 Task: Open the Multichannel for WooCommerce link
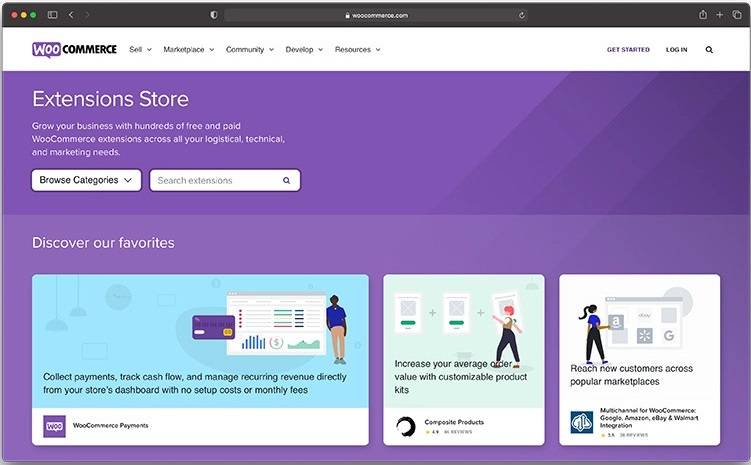pyautogui.click(x=648, y=418)
